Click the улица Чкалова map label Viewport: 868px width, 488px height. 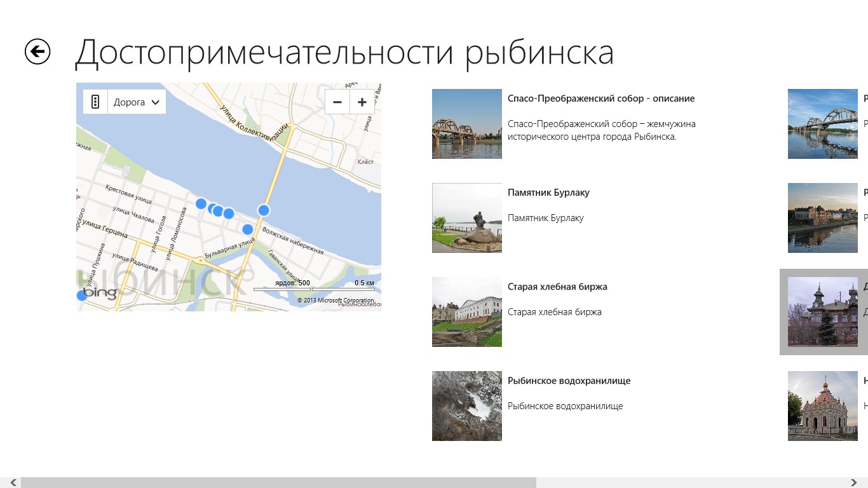133,213
